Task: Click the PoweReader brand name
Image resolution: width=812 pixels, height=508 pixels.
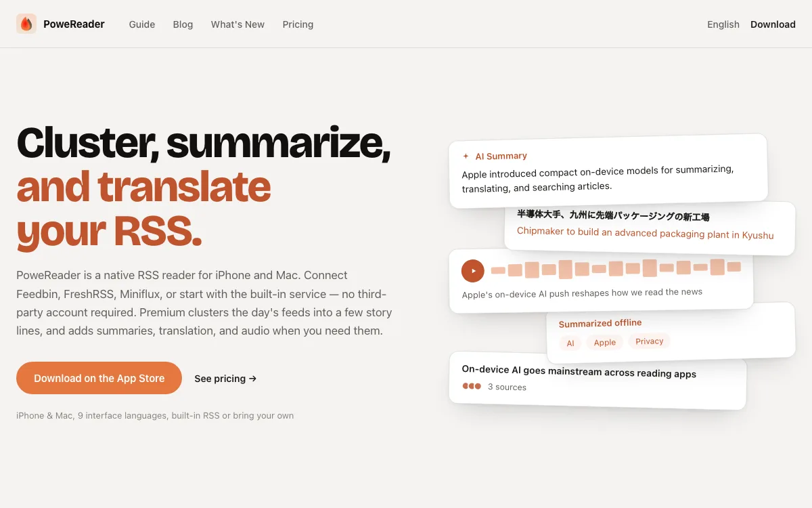Action: click(74, 24)
